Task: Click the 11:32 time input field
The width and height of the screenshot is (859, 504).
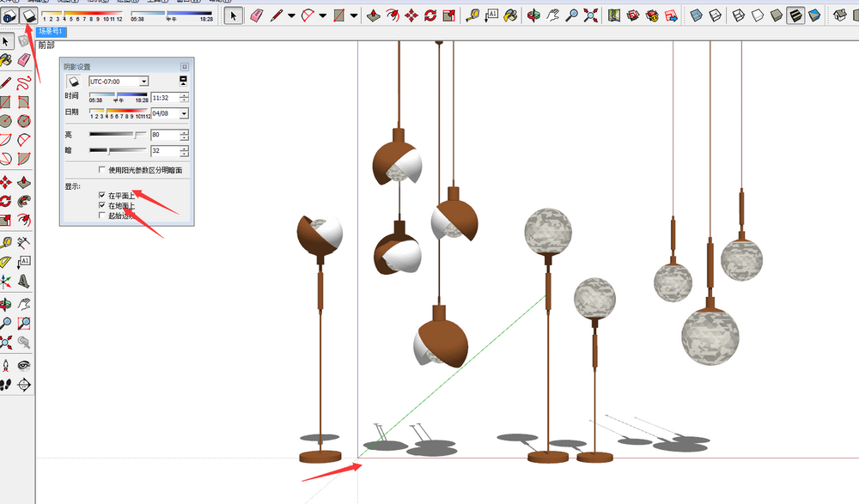Action: [165, 98]
